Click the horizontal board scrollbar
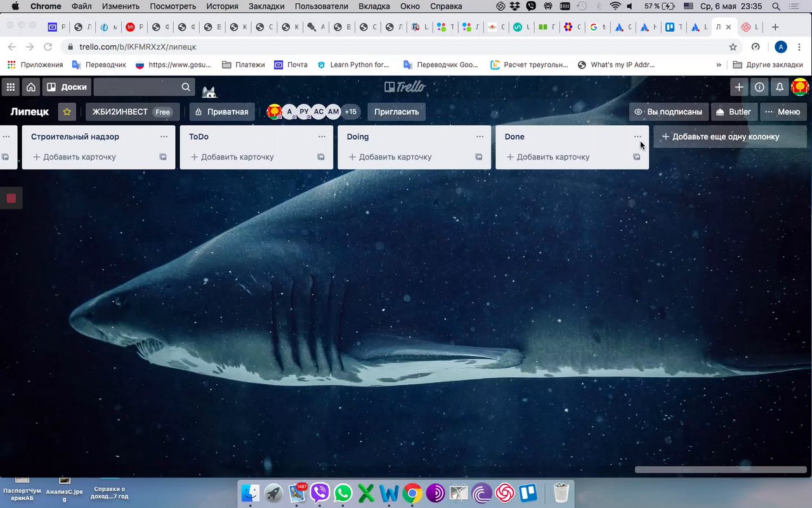Image resolution: width=812 pixels, height=508 pixels. pyautogui.click(x=721, y=470)
